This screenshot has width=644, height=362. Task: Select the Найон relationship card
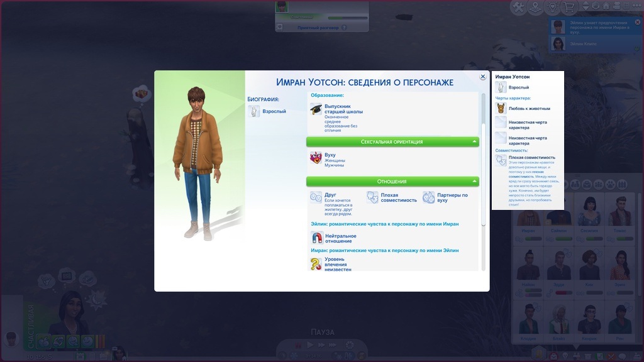click(528, 272)
